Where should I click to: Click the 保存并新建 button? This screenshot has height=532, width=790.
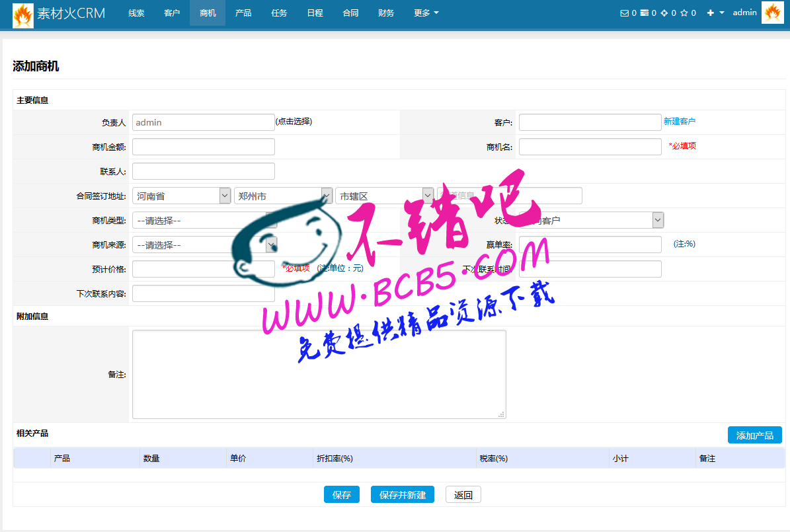pyautogui.click(x=403, y=495)
